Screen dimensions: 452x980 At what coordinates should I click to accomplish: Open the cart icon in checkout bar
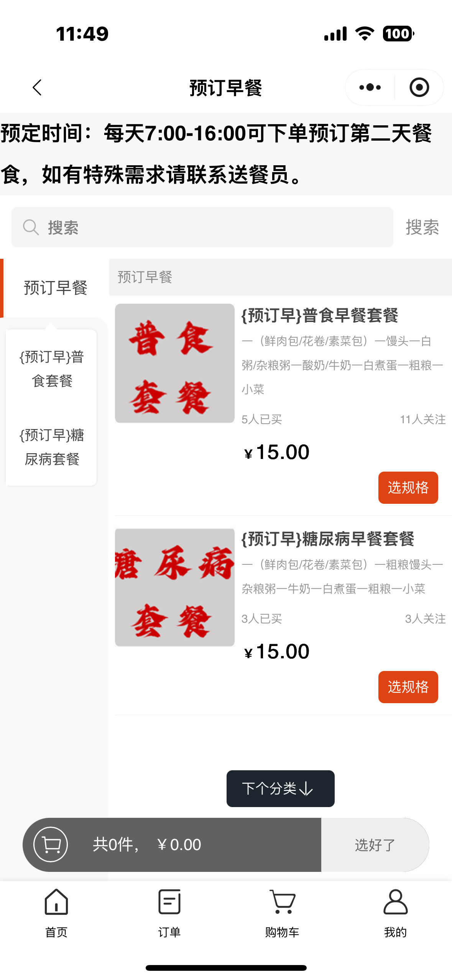(x=51, y=844)
